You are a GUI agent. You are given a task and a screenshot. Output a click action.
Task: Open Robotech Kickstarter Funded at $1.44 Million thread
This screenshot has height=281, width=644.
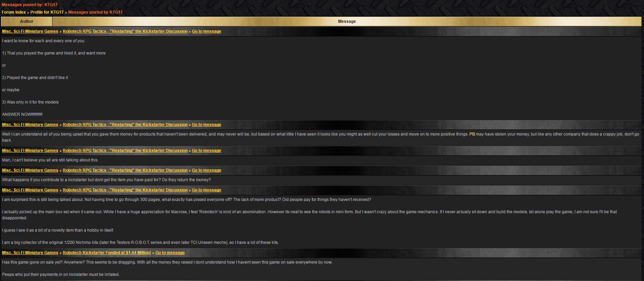coord(107,253)
